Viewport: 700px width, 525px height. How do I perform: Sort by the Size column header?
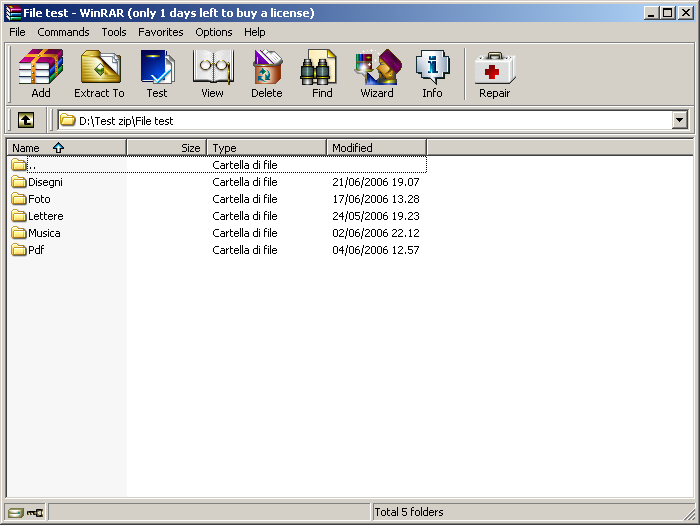[167, 148]
